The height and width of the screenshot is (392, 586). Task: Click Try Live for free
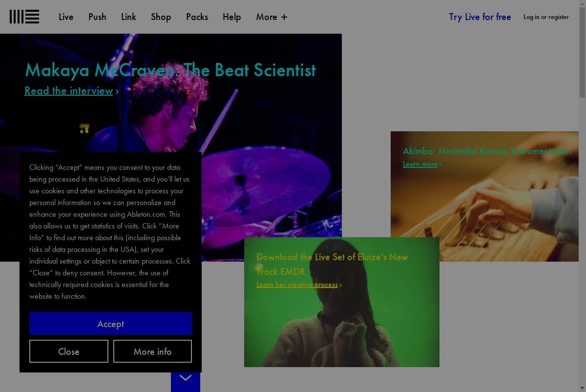(x=480, y=17)
